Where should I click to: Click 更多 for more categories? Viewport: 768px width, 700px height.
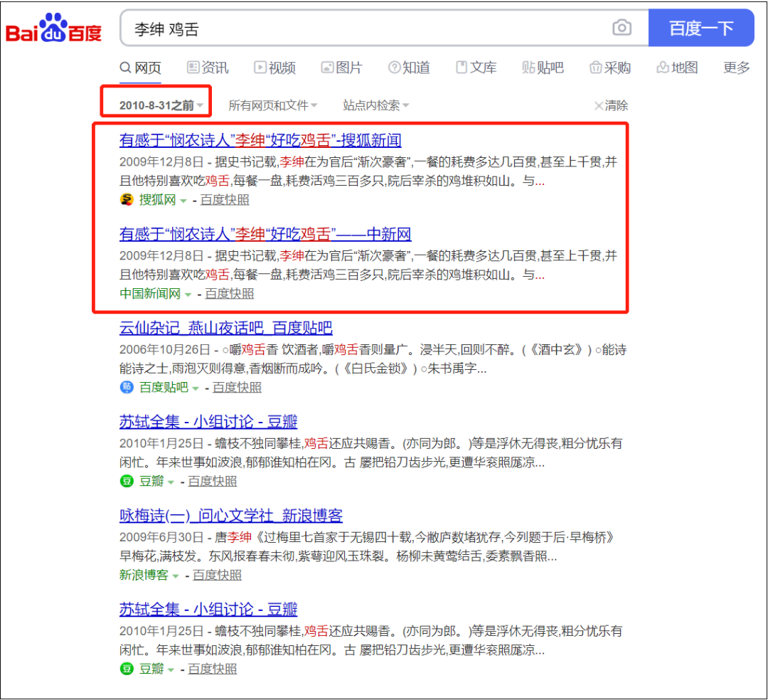tap(736, 68)
